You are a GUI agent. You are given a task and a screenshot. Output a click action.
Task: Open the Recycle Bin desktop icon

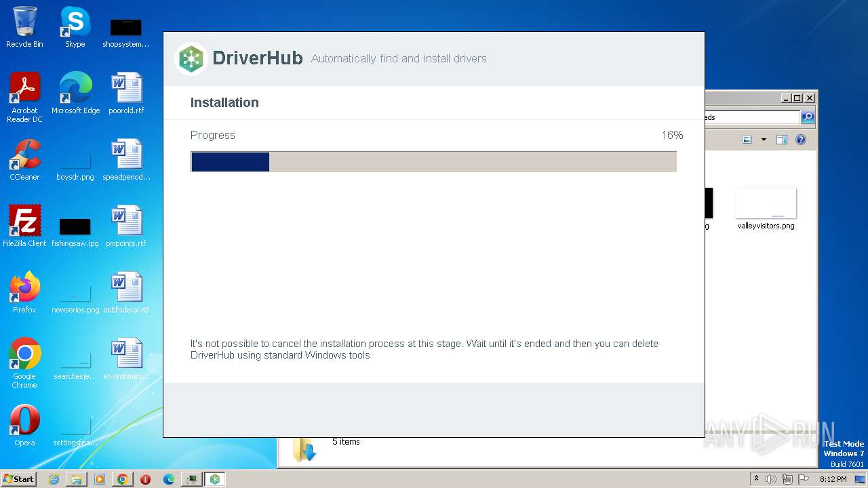[24, 27]
